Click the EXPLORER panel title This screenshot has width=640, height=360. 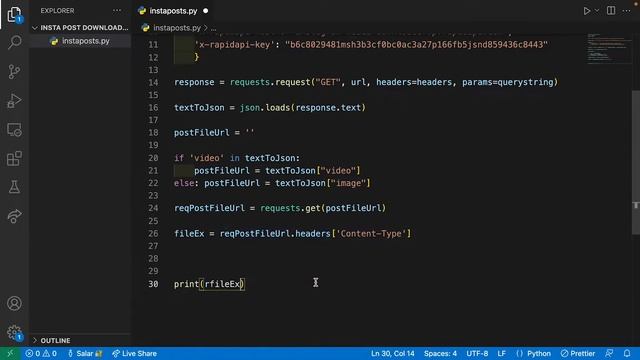click(x=57, y=11)
